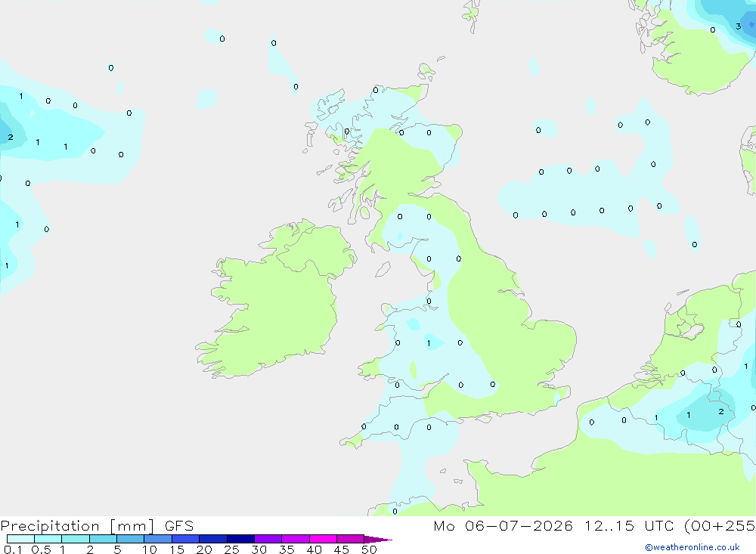
Task: Click the '5' legend scale label
Action: (x=117, y=549)
